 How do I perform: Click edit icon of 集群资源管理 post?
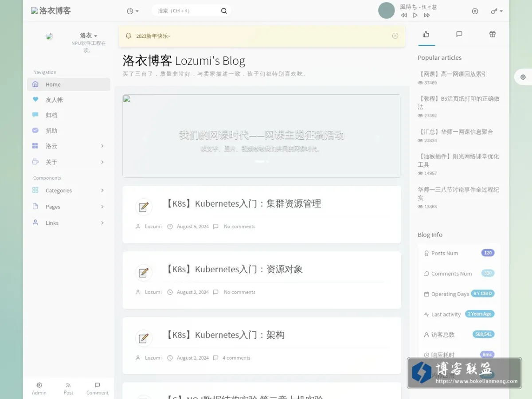click(144, 207)
